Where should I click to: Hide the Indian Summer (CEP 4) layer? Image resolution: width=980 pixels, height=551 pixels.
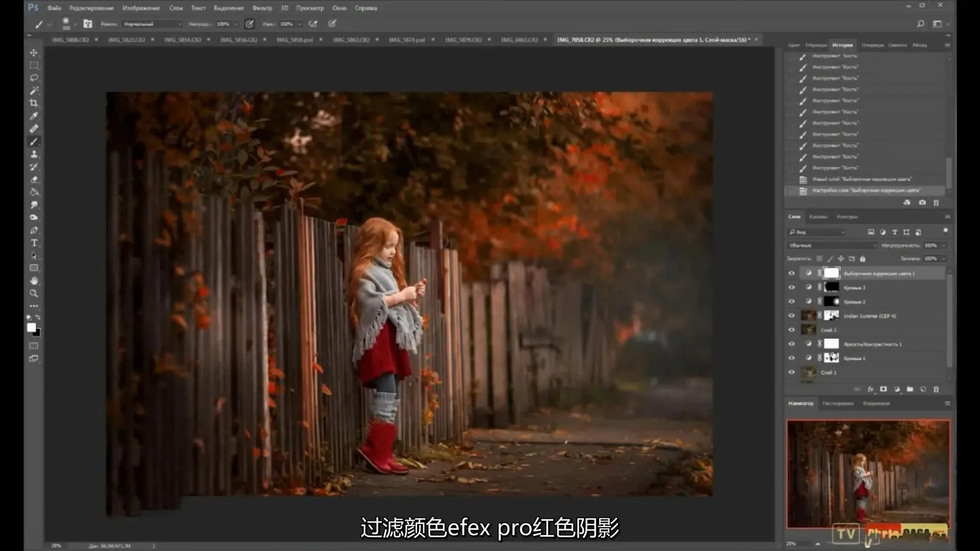point(792,316)
